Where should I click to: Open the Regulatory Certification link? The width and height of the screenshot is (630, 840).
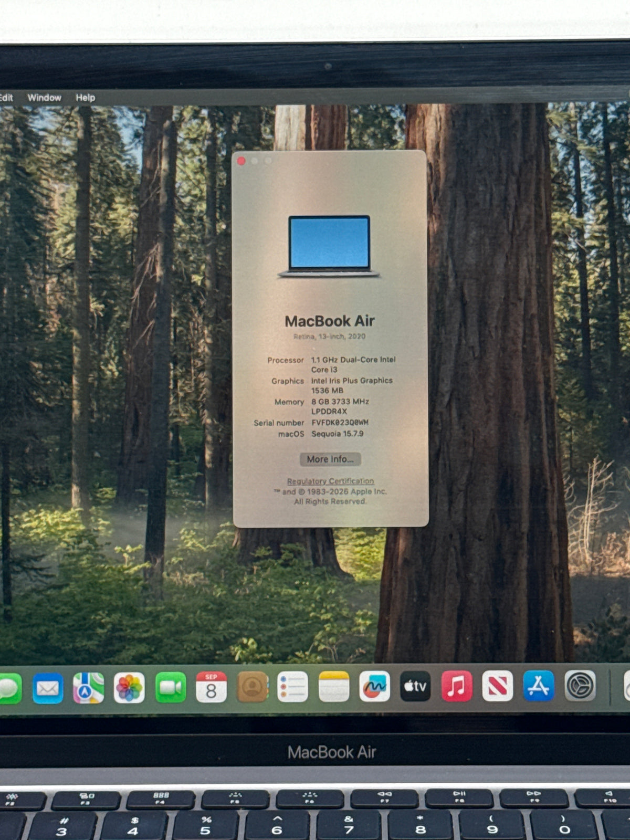(x=330, y=481)
